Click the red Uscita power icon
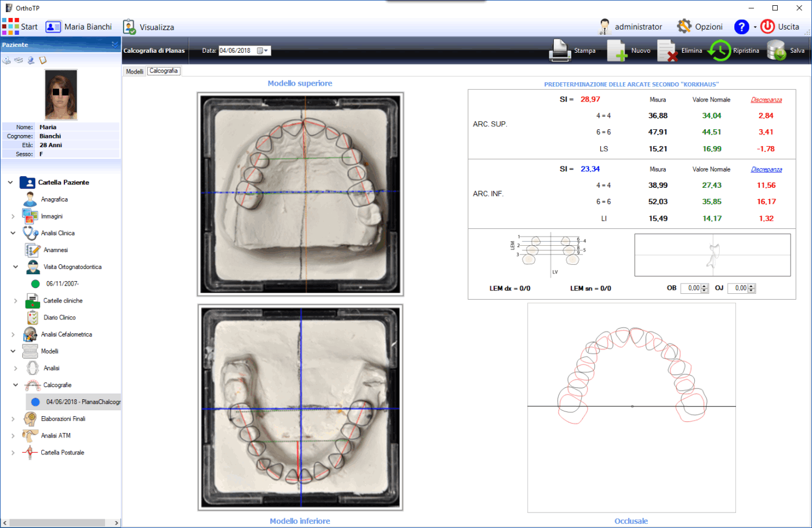The image size is (812, 528). [x=768, y=26]
